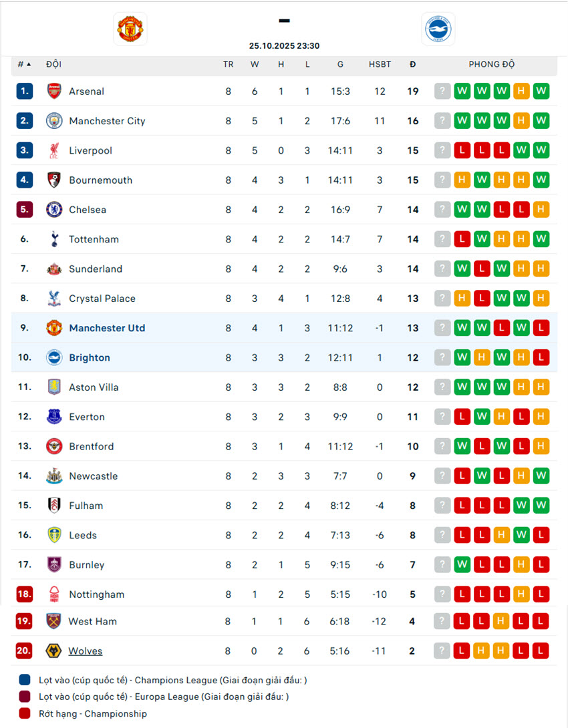Click Arsenal's grey question mark form box

(442, 92)
